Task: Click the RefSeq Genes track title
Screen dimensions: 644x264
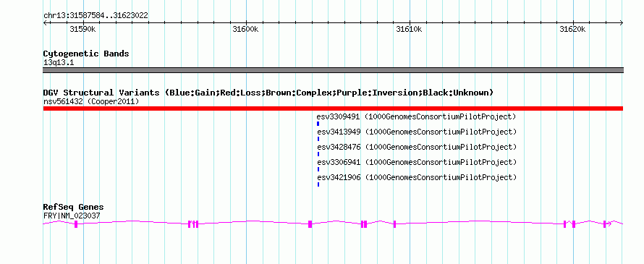Action: [74, 208]
